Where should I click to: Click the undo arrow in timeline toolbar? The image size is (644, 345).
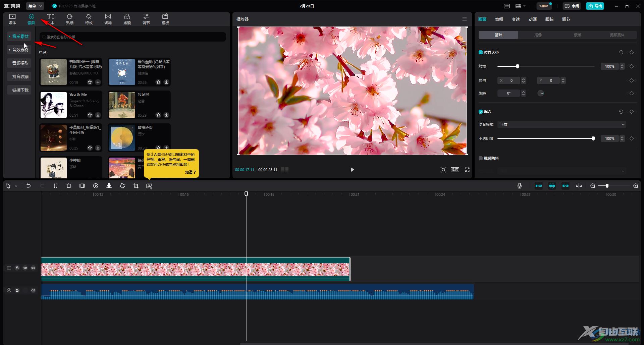pos(29,186)
